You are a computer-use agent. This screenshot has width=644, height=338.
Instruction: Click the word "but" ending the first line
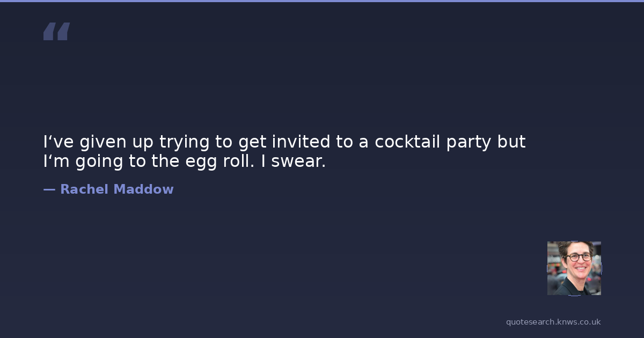coord(511,142)
